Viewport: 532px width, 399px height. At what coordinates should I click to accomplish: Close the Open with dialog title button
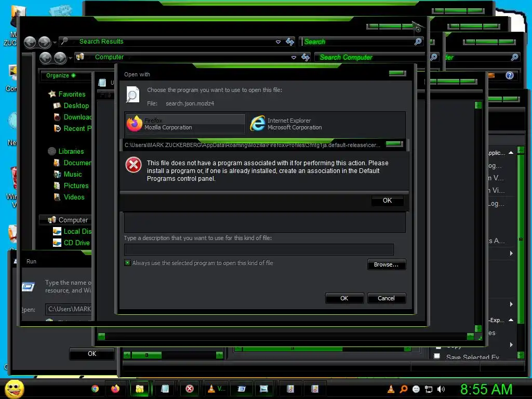click(397, 73)
